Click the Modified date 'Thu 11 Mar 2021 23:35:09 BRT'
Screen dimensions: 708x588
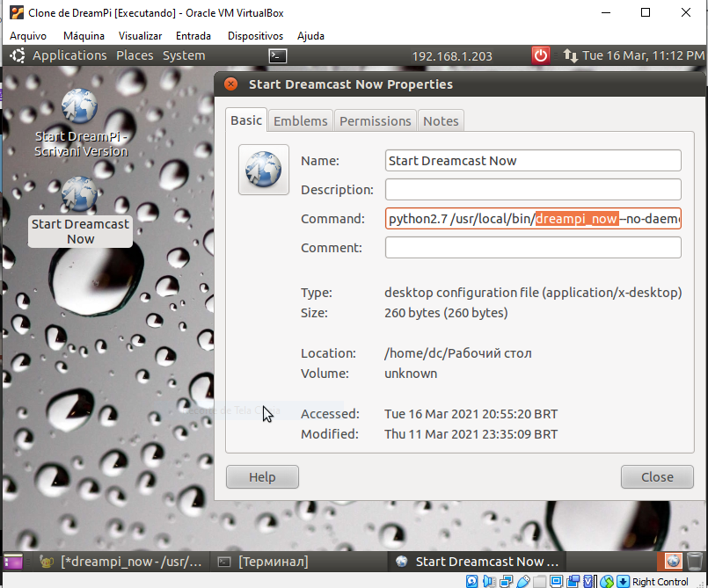(x=471, y=434)
